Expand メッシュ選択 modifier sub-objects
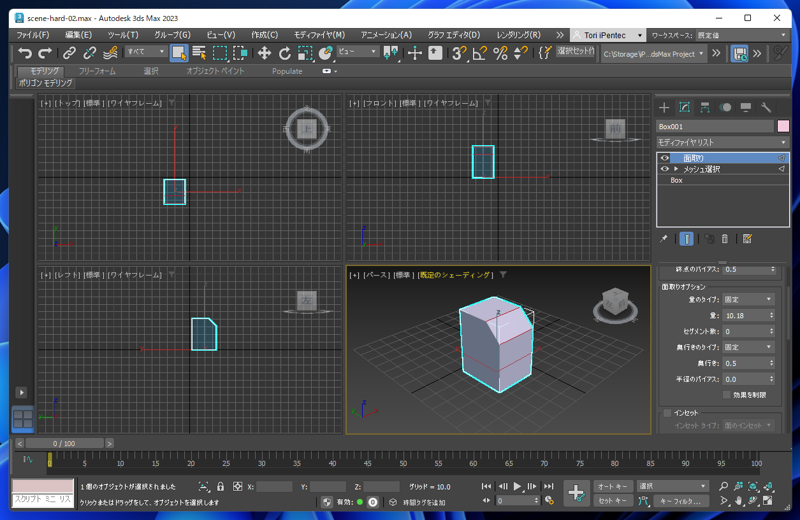Viewport: 800px width, 520px height. click(676, 169)
